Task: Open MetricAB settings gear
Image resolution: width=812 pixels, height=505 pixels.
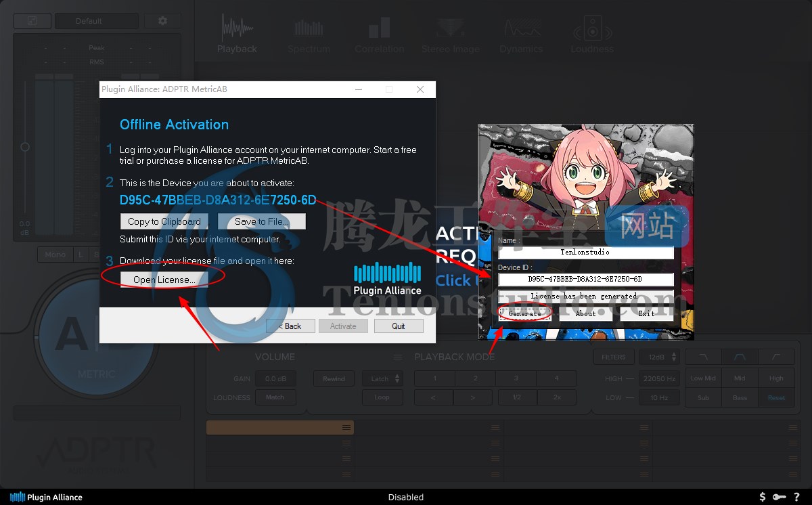Action: [x=162, y=21]
